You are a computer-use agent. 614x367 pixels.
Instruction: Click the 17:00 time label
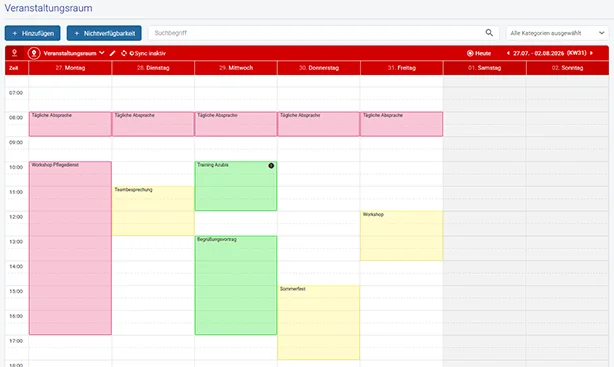pos(16,341)
